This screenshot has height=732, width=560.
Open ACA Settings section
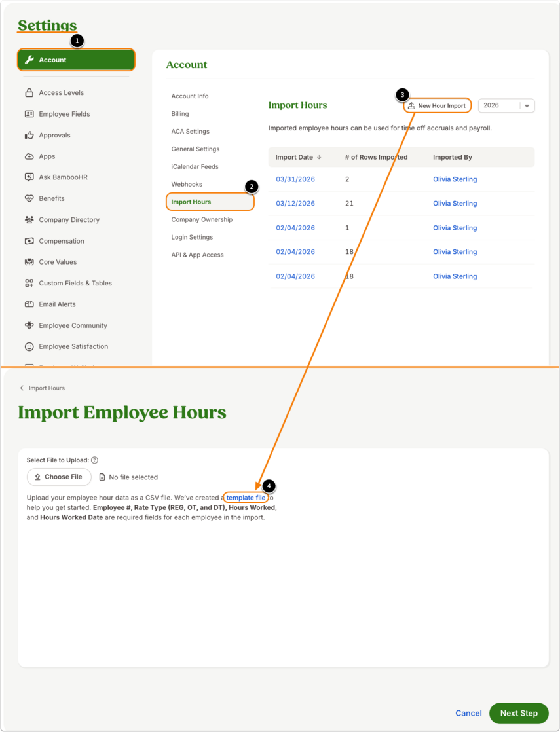click(190, 132)
